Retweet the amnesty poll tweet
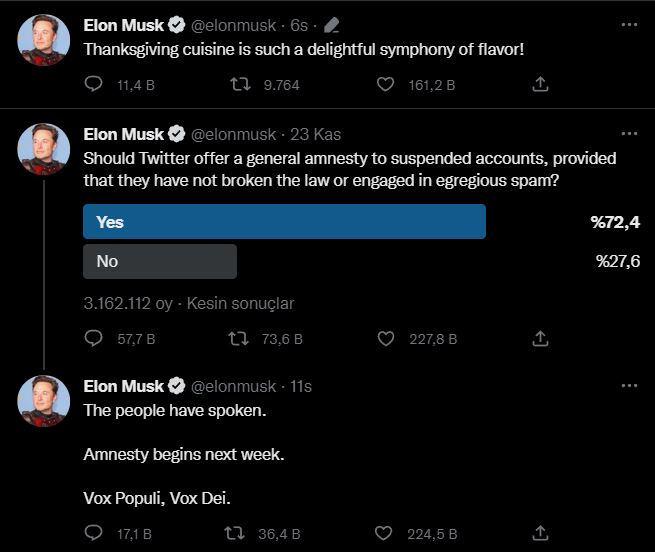Screen dimensions: 655x552 (x=239, y=339)
